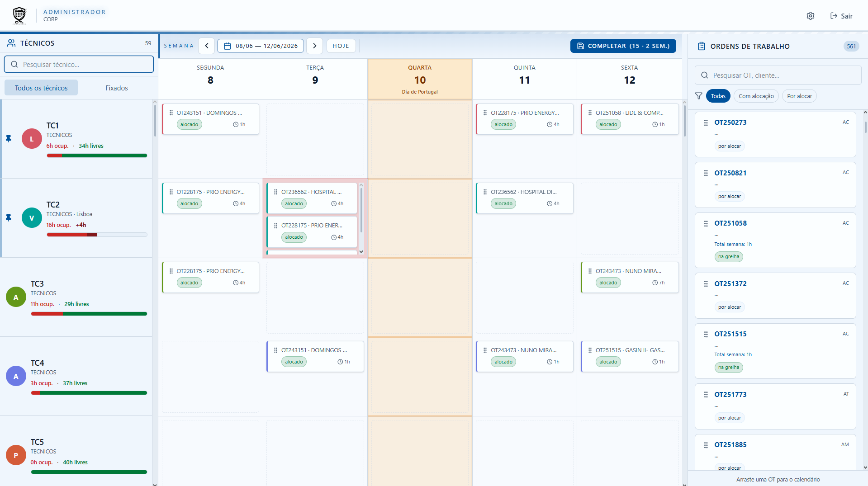
Task: Go to previous week arrow
Action: pyautogui.click(x=207, y=46)
